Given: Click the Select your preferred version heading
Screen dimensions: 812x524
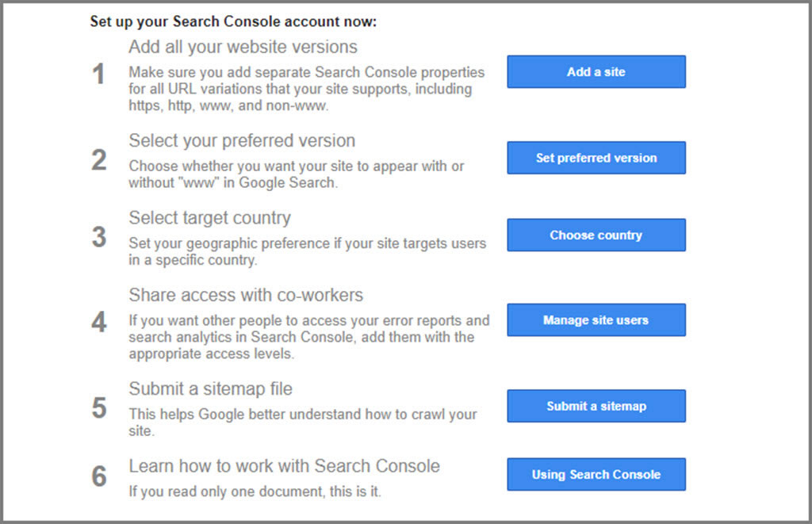Looking at the screenshot, I should pyautogui.click(x=242, y=141).
